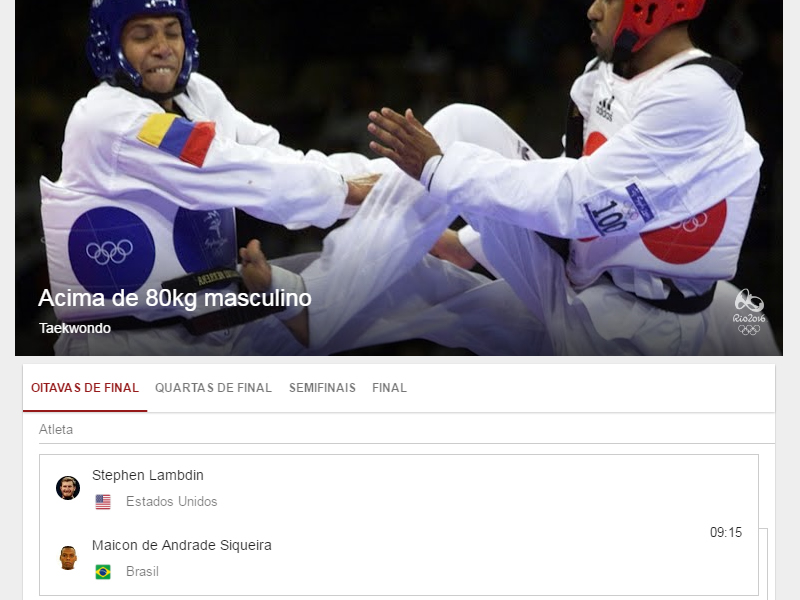Image resolution: width=800 pixels, height=600 pixels.
Task: Click the United States flag icon
Action: pos(103,502)
